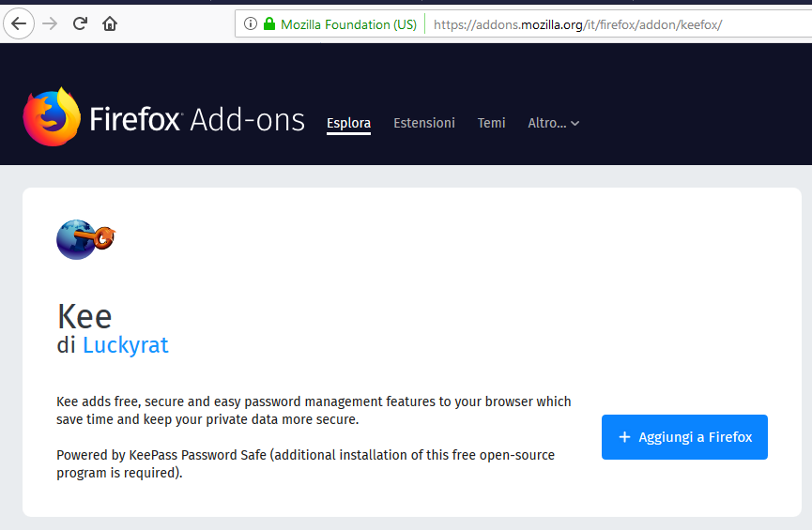This screenshot has height=530, width=812.
Task: Click the browser Back arrow button
Action: [19, 23]
